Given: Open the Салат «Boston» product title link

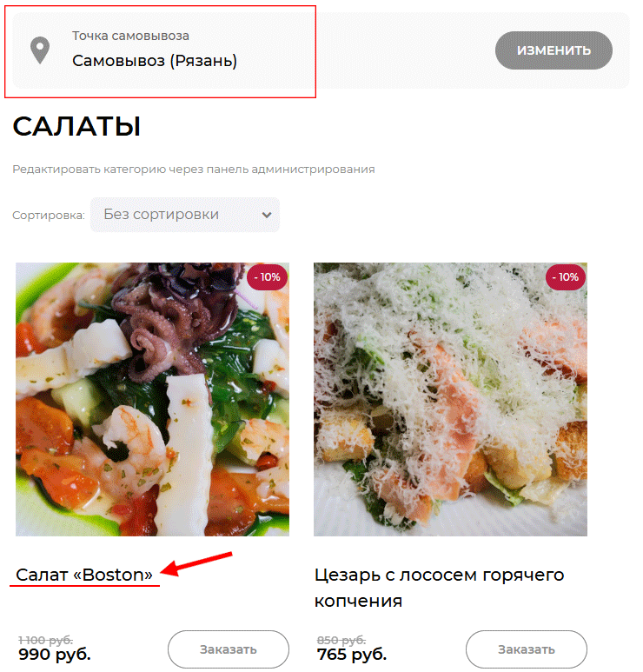Looking at the screenshot, I should [x=84, y=575].
